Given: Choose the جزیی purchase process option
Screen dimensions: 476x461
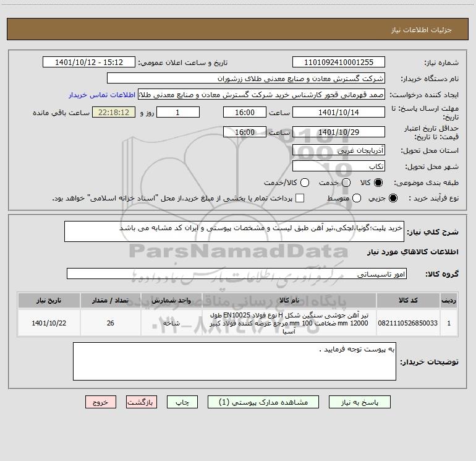Looking at the screenshot, I should point(393,199).
